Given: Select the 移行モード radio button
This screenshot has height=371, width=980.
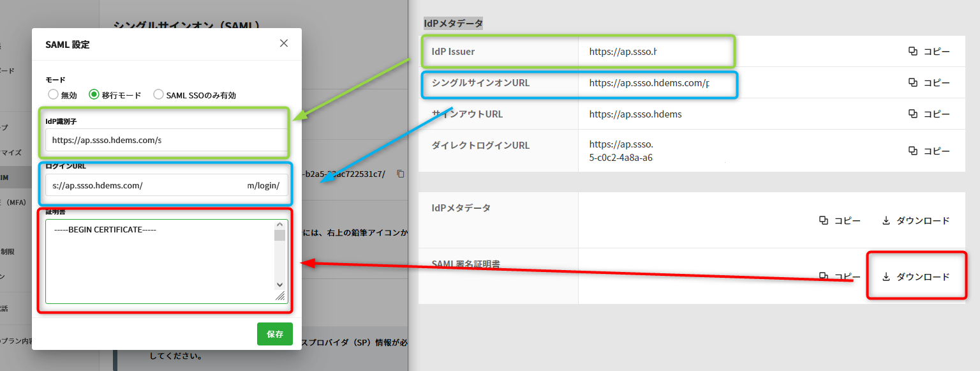Looking at the screenshot, I should tap(94, 95).
